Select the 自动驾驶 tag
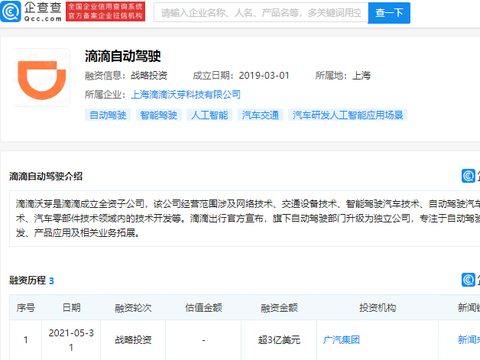This screenshot has width=480, height=360. pos(108,115)
